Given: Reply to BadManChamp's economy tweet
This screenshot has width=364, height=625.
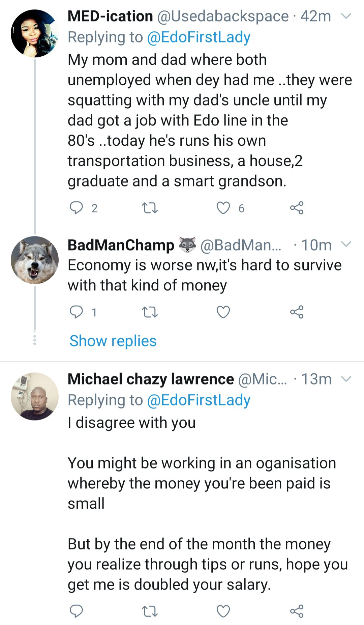Looking at the screenshot, I should pos(76,312).
